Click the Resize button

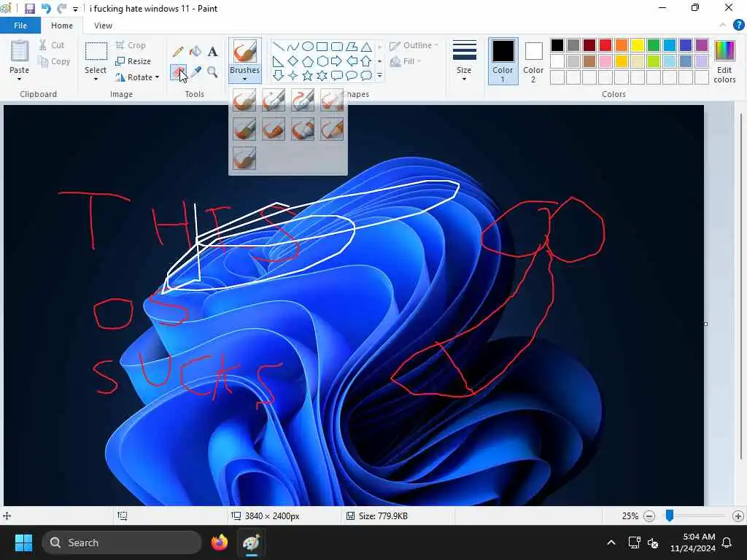pos(133,61)
